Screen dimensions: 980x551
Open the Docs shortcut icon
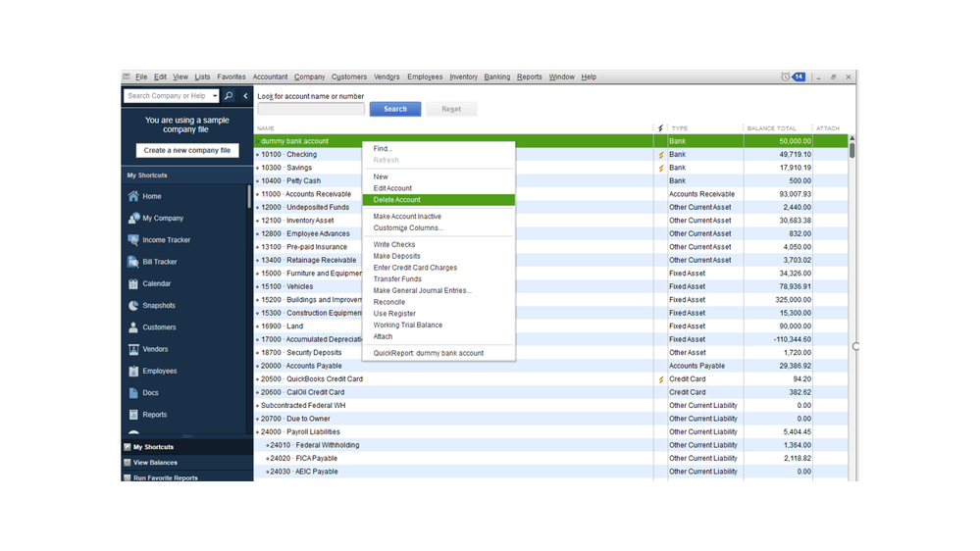click(x=133, y=393)
